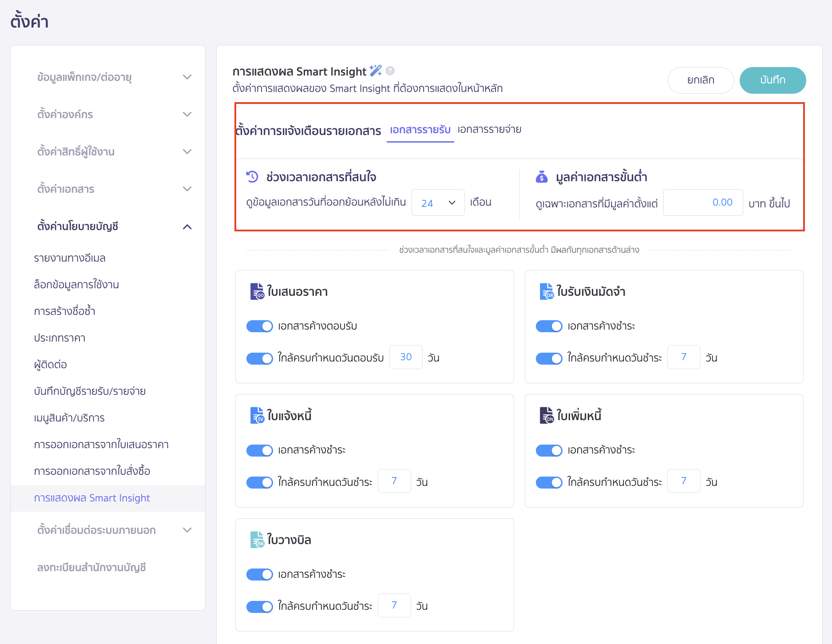Switch to the เอกสารรายจ่าย tab
This screenshot has height=644, width=832.
pyautogui.click(x=490, y=130)
